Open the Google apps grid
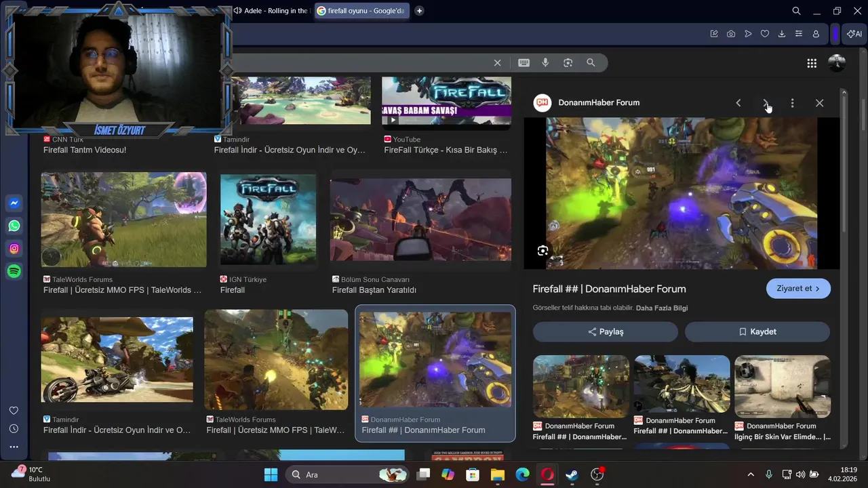This screenshot has height=488, width=868. point(812,63)
